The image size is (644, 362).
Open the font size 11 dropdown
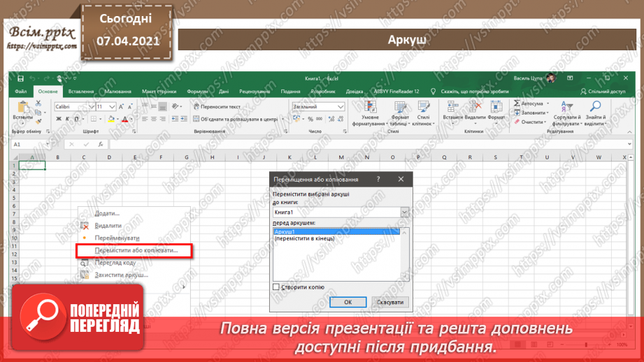click(x=112, y=107)
